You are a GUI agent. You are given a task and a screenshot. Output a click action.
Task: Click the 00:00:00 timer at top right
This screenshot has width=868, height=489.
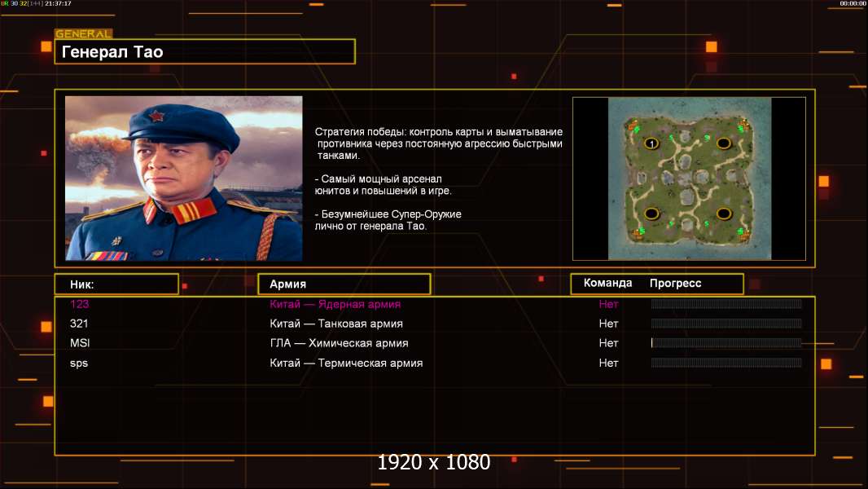pos(853,3)
